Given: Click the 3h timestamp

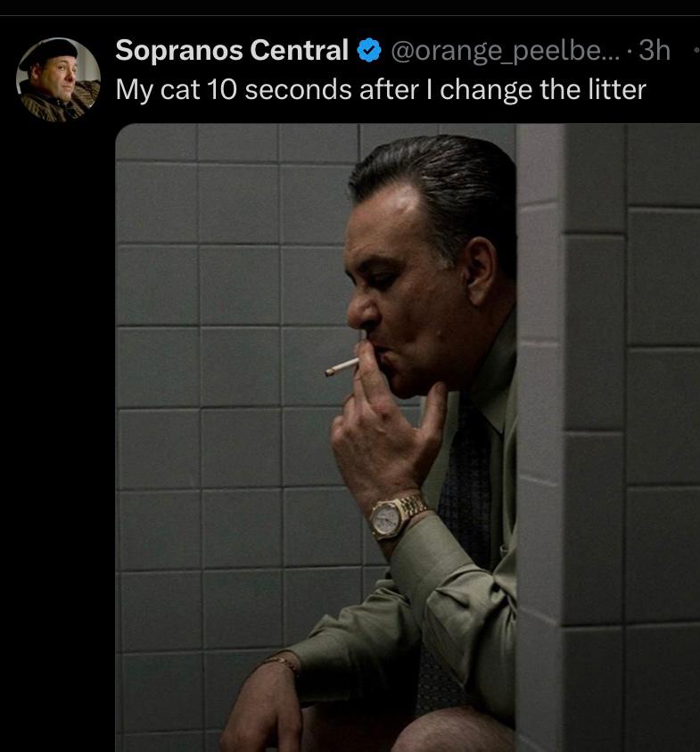Looking at the screenshot, I should (654, 50).
